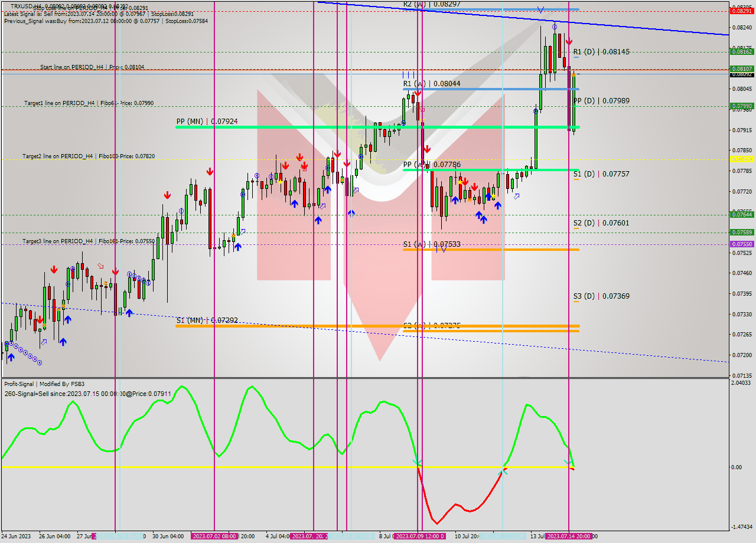Click the 'Previous_Signal was:Buy' info line

click(106, 21)
